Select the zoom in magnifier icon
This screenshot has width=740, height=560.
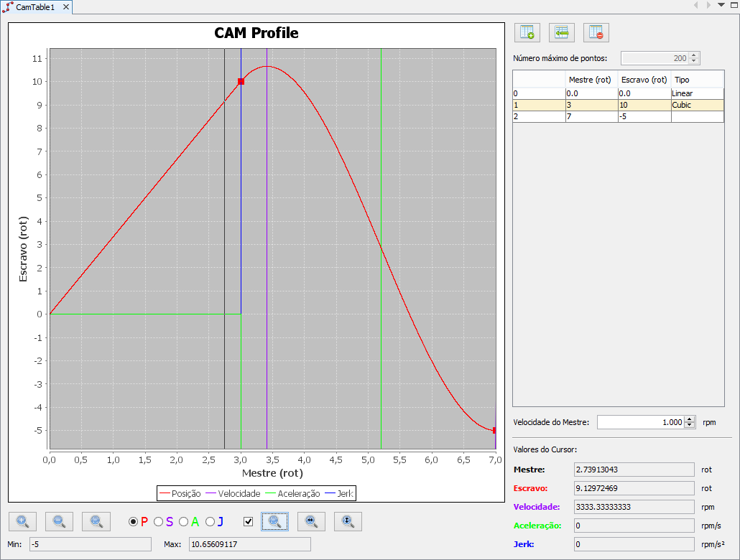(22, 521)
